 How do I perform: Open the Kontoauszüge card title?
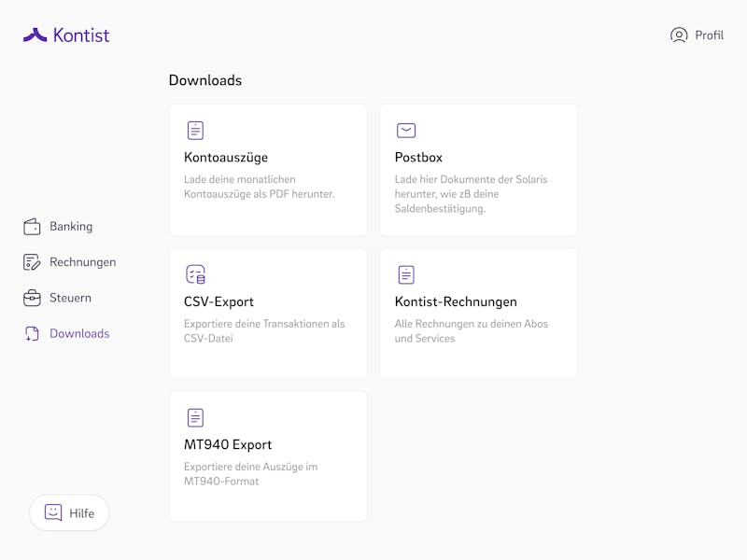coord(226,158)
